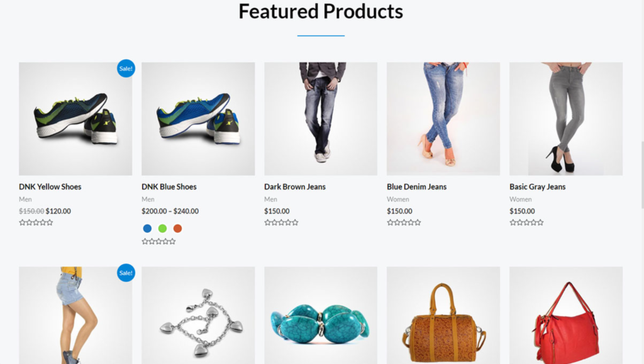Click the page vertical scrollbar thumb
This screenshot has height=364, width=644.
coord(642,174)
